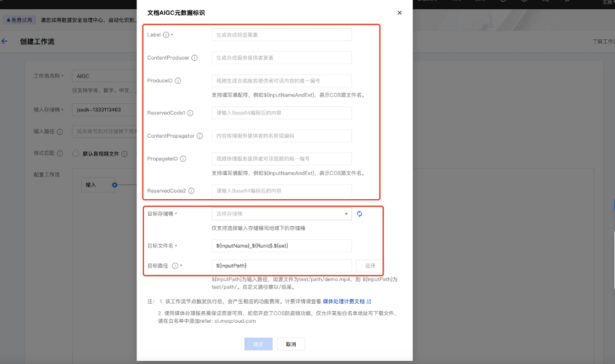Open external link icon after 媒体处理计费文档
This screenshot has width=615, height=364.
click(368, 301)
